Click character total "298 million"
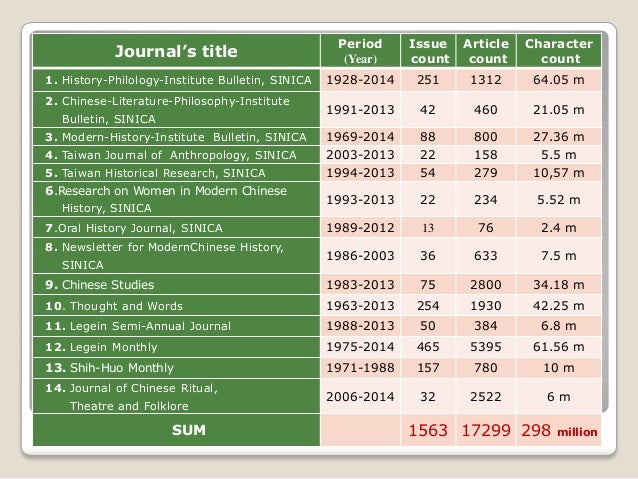The width and height of the screenshot is (638, 479). pos(559,430)
